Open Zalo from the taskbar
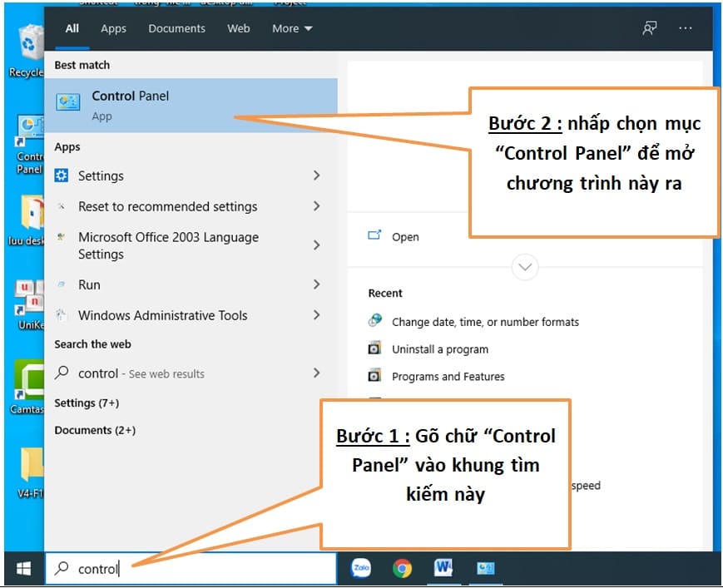This screenshot has height=588, width=723. (361, 569)
